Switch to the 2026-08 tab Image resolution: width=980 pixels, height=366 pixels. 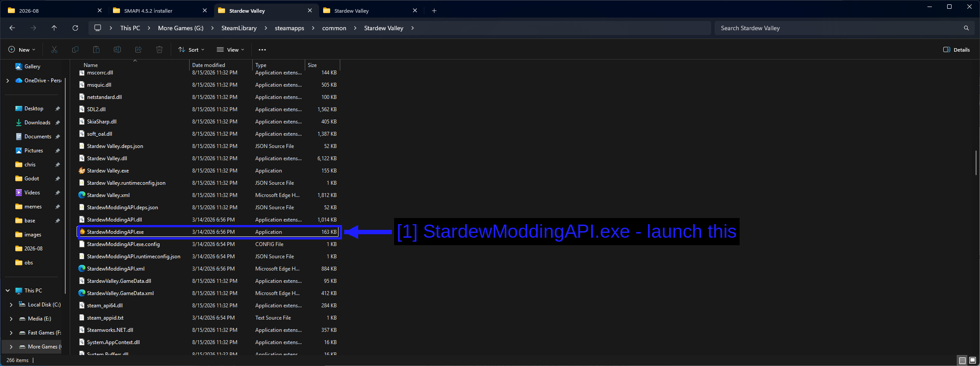(x=55, y=11)
